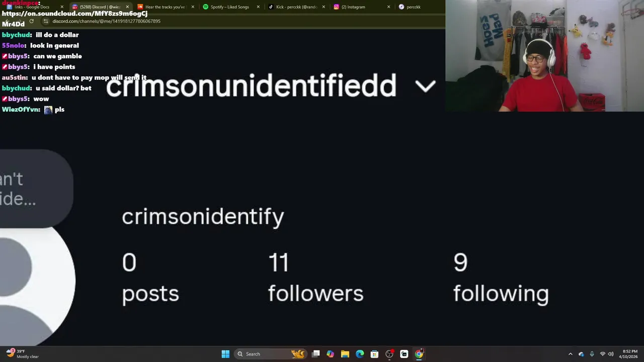Screen dimensions: 644x362
Task: Open the volume control in system tray
Action: tap(611, 354)
